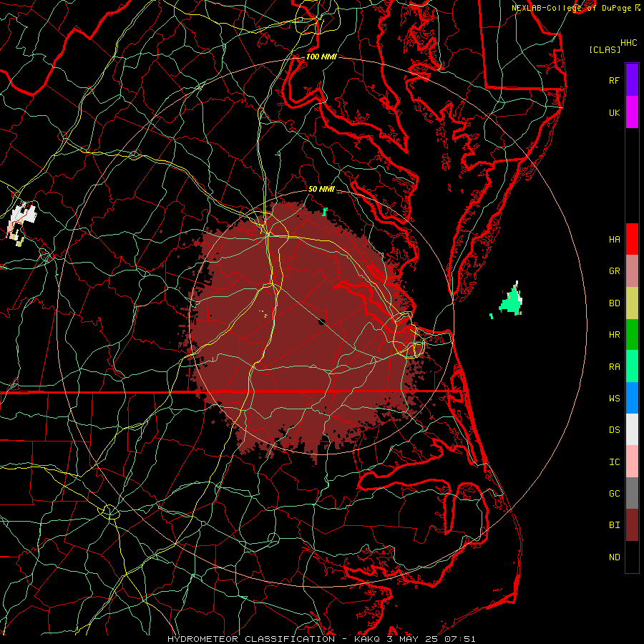The image size is (644, 644).
Task: Click the '100 NMI' range ring label
Action: [x=321, y=57]
